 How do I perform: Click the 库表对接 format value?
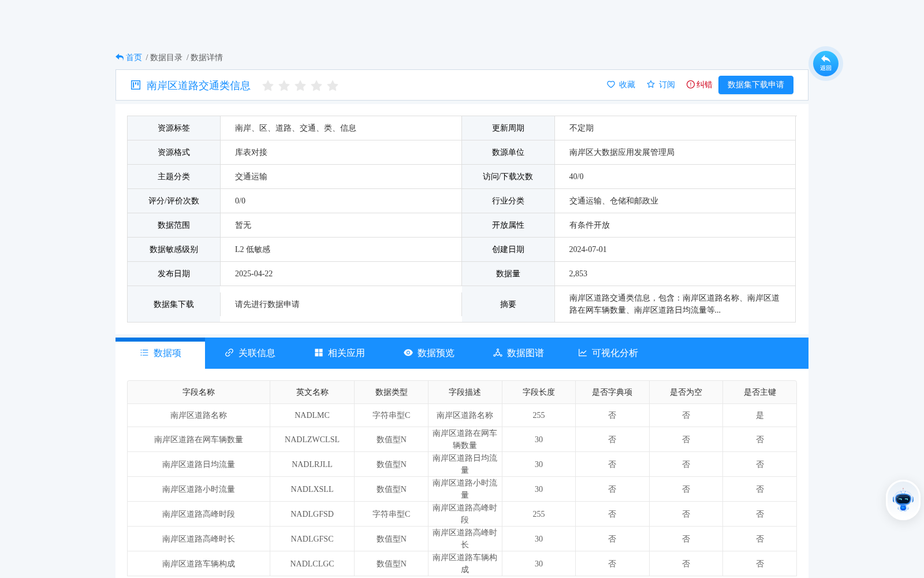pos(251,153)
